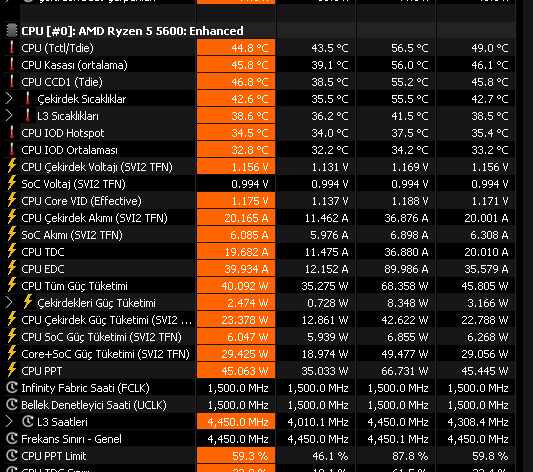The width and height of the screenshot is (533, 472).
Task: Select the Frekans Sınırı - Genel label
Action: (71, 439)
